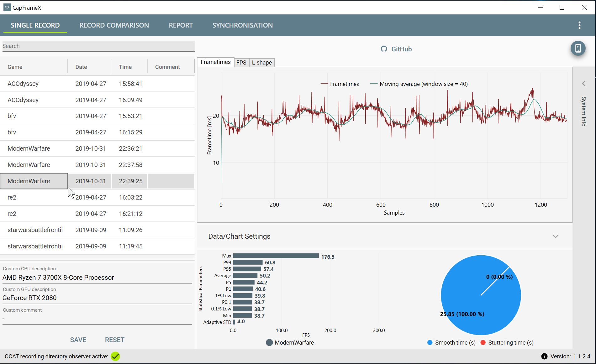Viewport: 596px width, 364px height.
Task: Click the round screenshot button near GitHub
Action: 578,48
